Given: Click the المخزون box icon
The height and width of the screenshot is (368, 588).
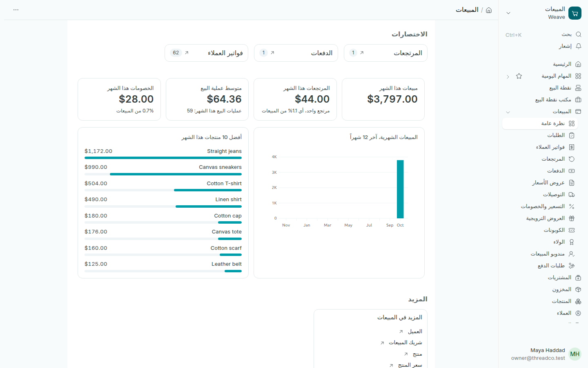Looking at the screenshot, I should point(578,289).
